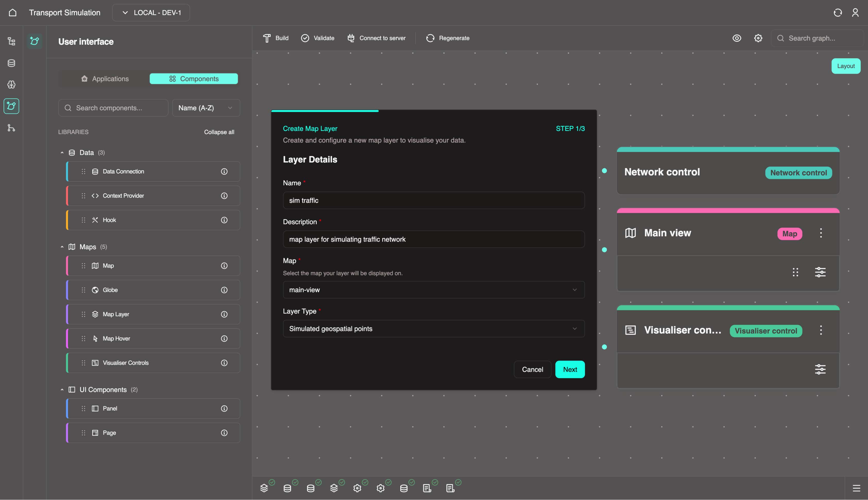Open the Layer Type dropdown

click(434, 329)
